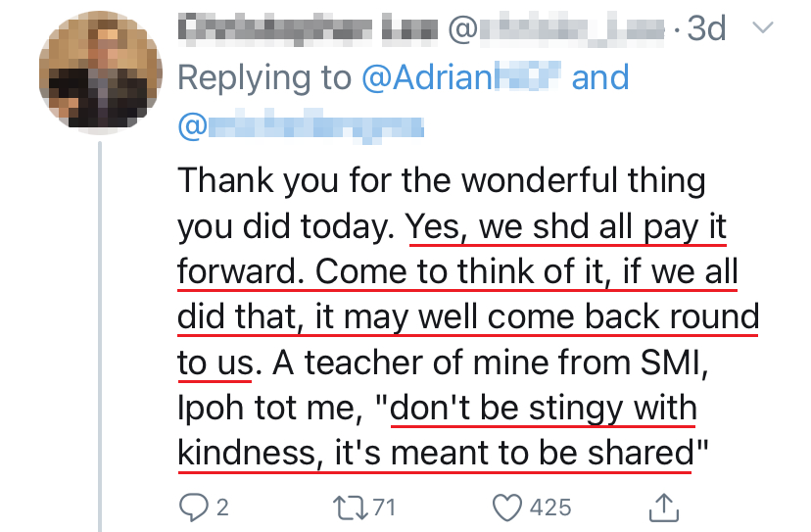
Task: Click the 'Replying to' label
Action: point(266,78)
